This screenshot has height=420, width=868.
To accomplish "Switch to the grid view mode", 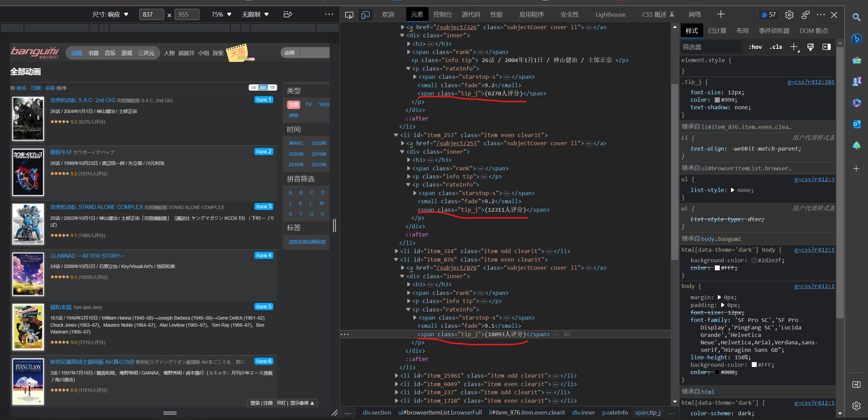I will [x=272, y=88].
